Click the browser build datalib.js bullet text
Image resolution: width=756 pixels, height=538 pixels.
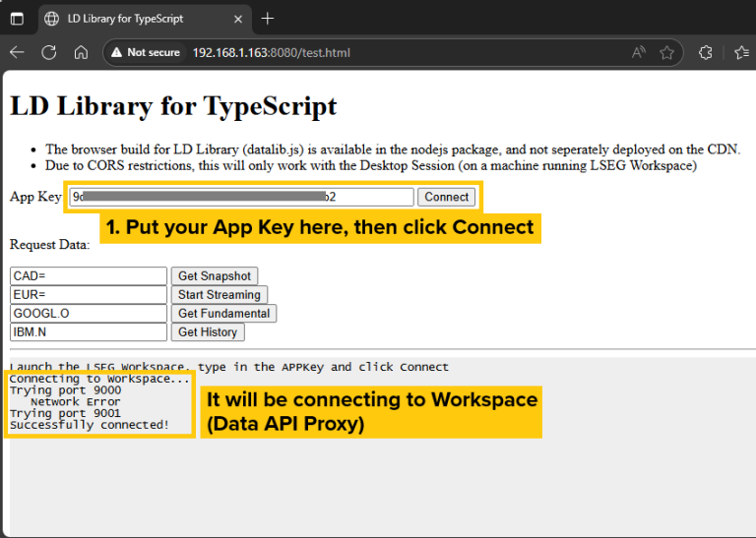(393, 149)
